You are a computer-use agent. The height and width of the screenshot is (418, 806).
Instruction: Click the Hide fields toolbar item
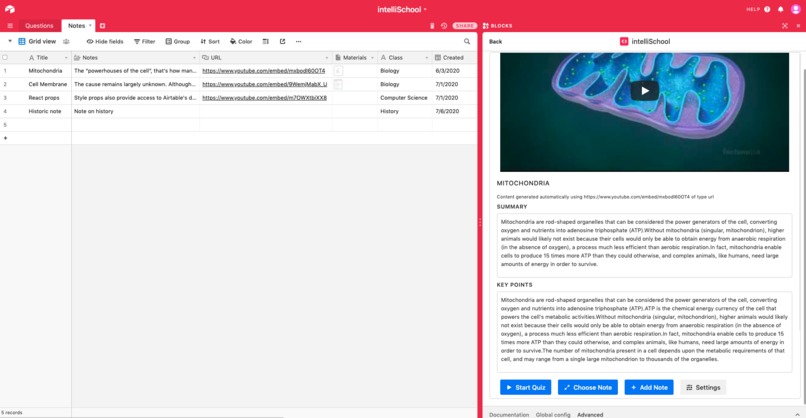coord(105,42)
